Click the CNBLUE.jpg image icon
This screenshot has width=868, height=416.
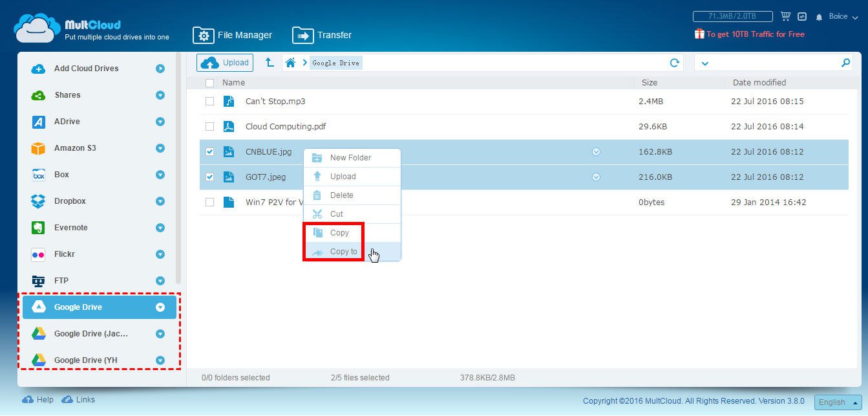click(229, 152)
